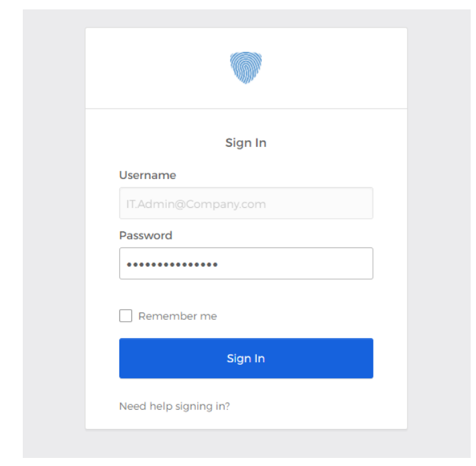
Task: Click the empty right end of the Password field
Action: pyautogui.click(x=335, y=264)
